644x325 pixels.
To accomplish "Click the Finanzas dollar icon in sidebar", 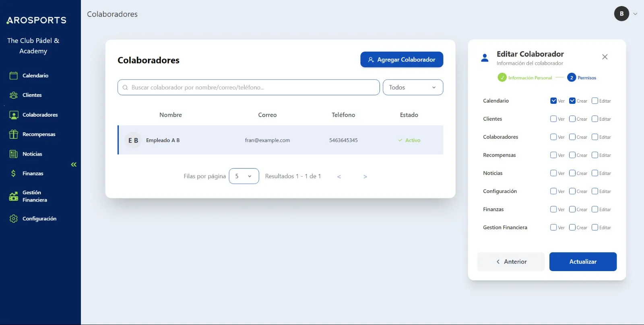I will coord(14,173).
